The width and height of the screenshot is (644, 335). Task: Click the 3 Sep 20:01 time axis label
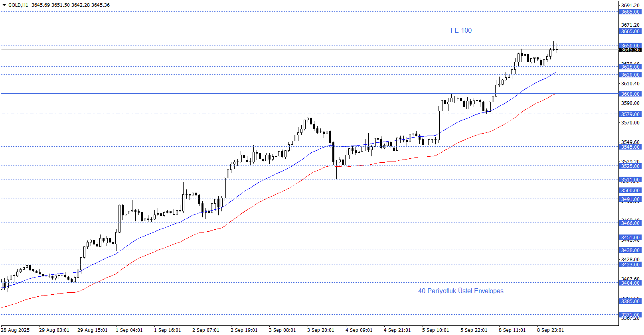(x=320, y=330)
